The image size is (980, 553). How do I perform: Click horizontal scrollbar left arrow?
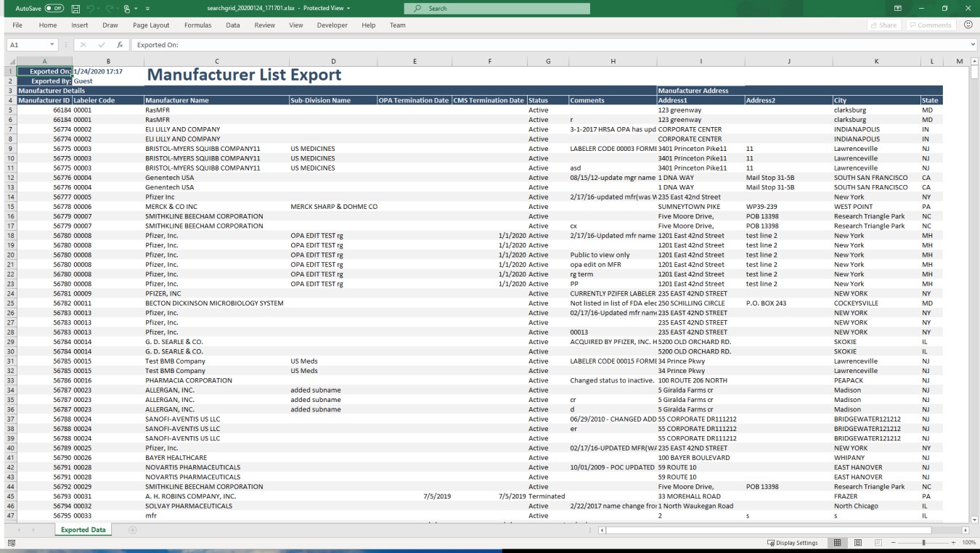[602, 530]
